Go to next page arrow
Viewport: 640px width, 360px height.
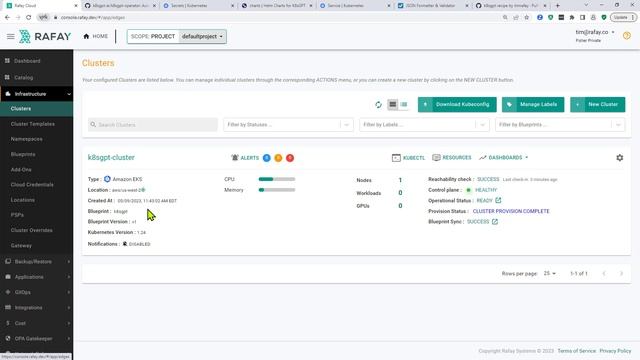click(x=621, y=273)
